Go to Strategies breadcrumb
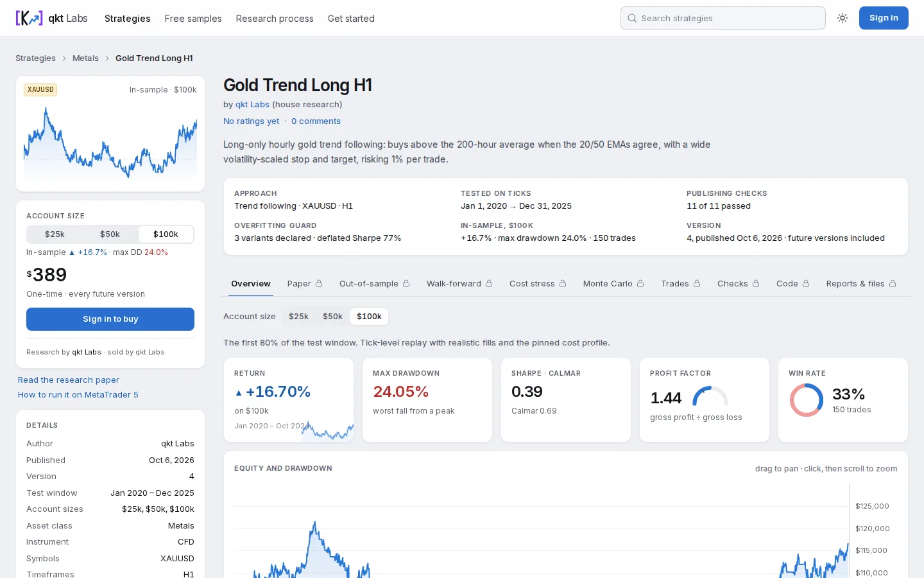924x578 pixels. (x=35, y=58)
